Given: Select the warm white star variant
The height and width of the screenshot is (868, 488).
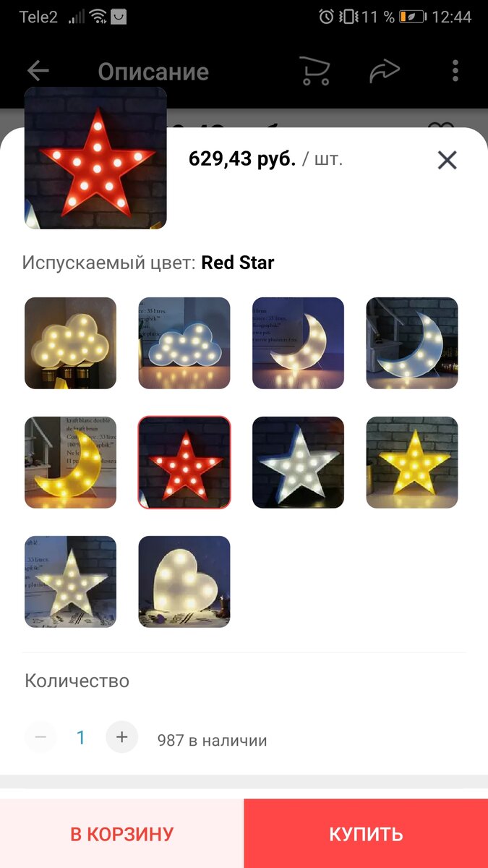Looking at the screenshot, I should [70, 582].
